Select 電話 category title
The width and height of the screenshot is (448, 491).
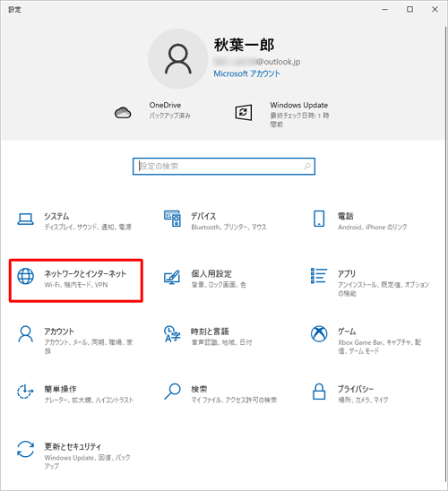click(x=346, y=216)
